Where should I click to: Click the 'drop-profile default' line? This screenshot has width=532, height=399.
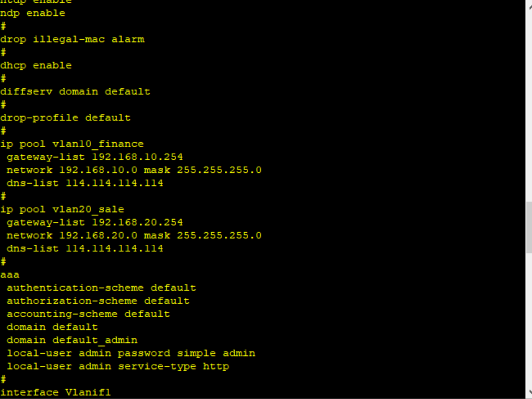tap(65, 118)
